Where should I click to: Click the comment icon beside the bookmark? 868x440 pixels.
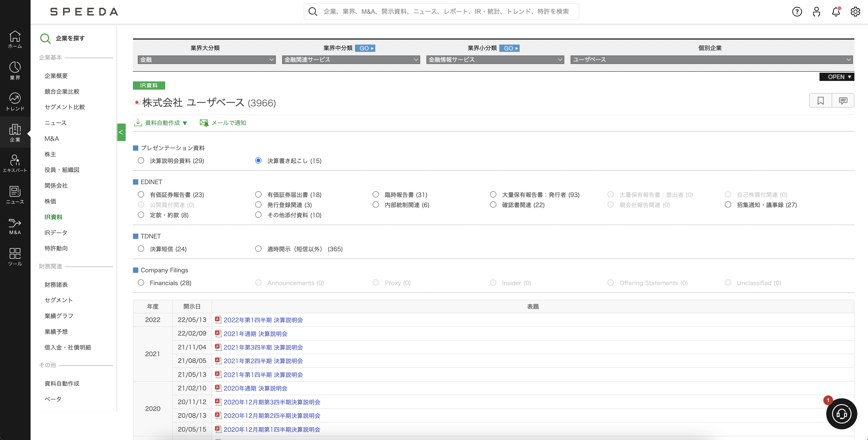tap(843, 101)
